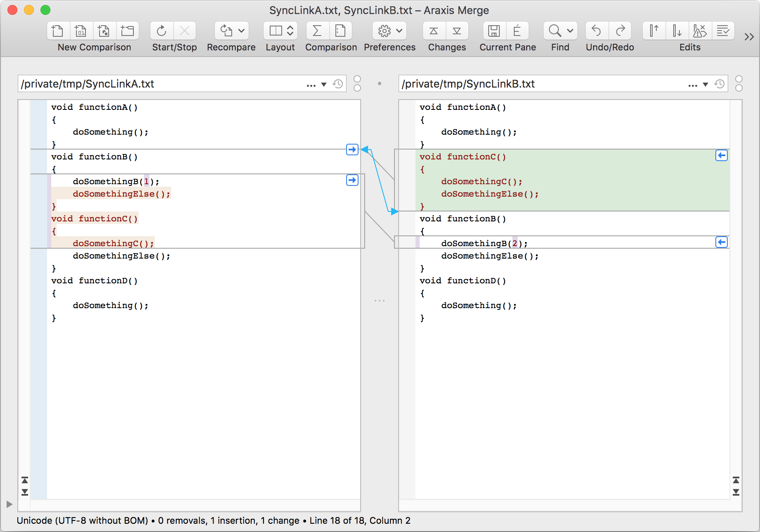Start a new file comparison
The width and height of the screenshot is (760, 532).
[58, 31]
